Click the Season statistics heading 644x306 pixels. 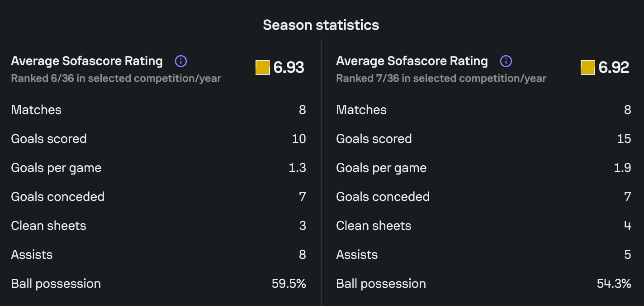(x=321, y=25)
